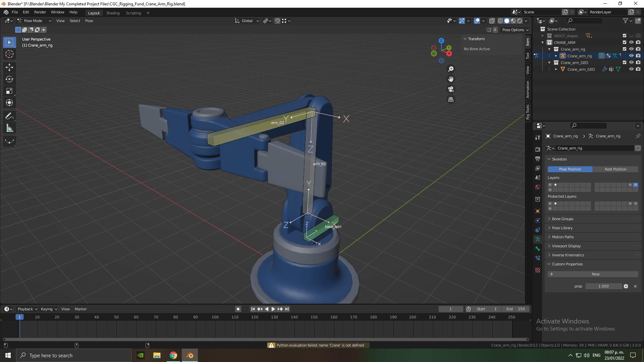The image size is (644, 362).
Task: Activate the Annotate pencil tool
Action: coord(9,116)
